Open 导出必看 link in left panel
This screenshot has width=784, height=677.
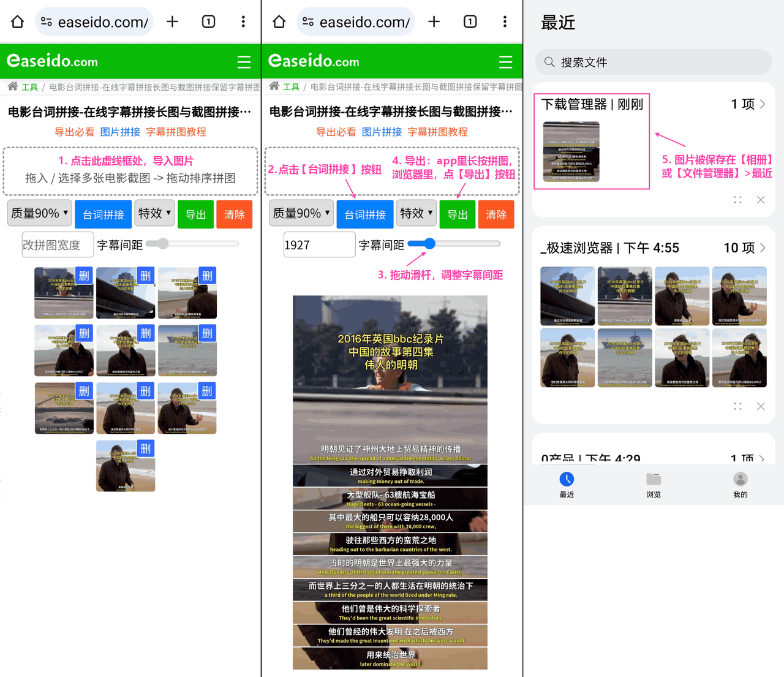point(75,132)
